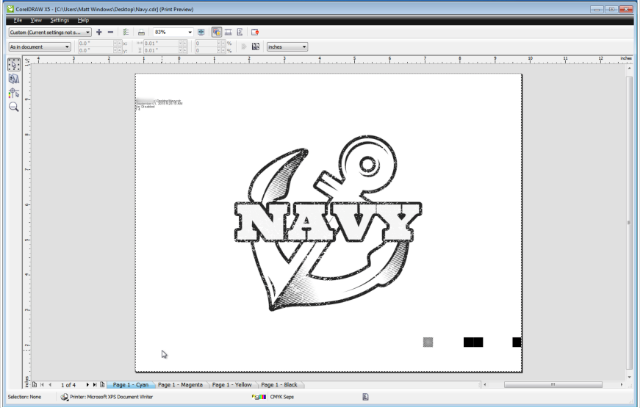The width and height of the screenshot is (641, 408).
Task: Click the printer icon in status bar
Action: pos(65,397)
